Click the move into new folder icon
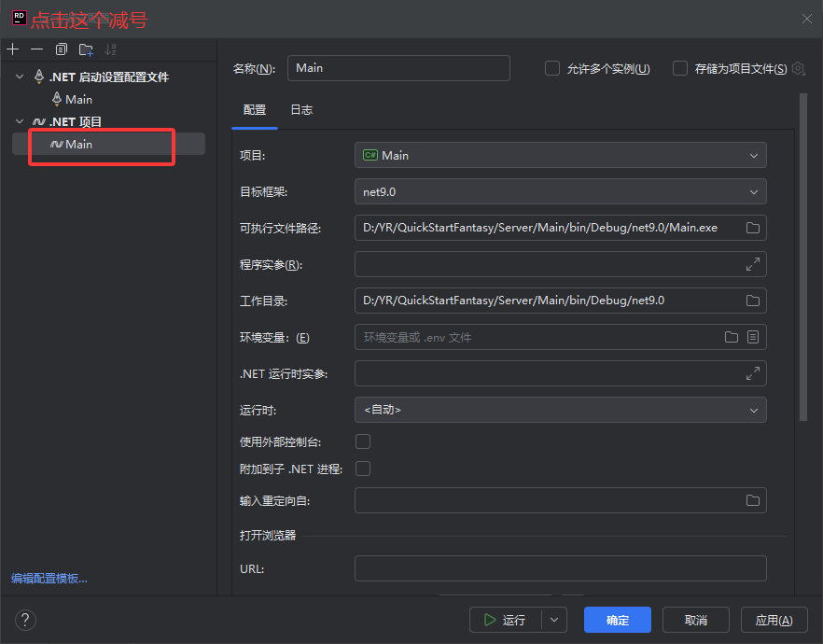 coord(86,49)
